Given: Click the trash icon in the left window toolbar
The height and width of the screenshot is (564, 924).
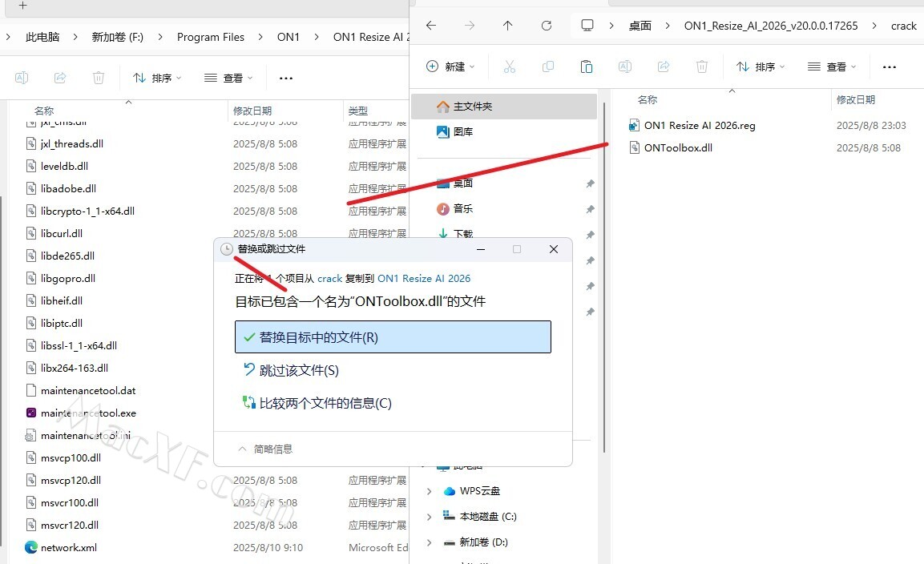Looking at the screenshot, I should (99, 78).
